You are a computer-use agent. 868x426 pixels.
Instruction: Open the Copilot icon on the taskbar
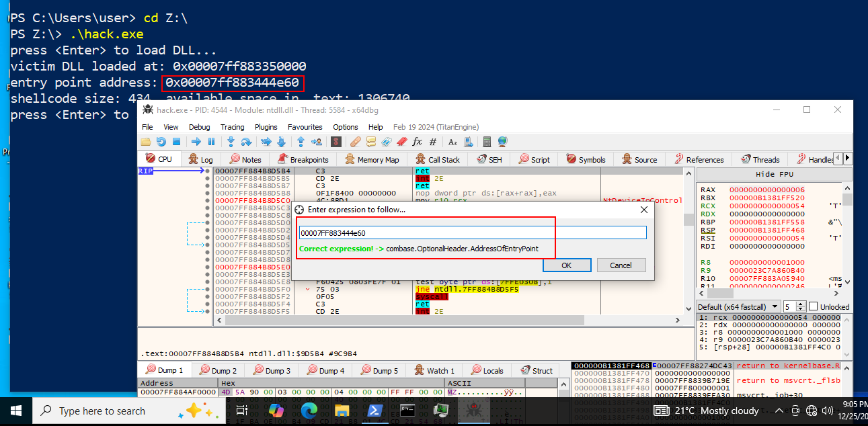(276, 411)
